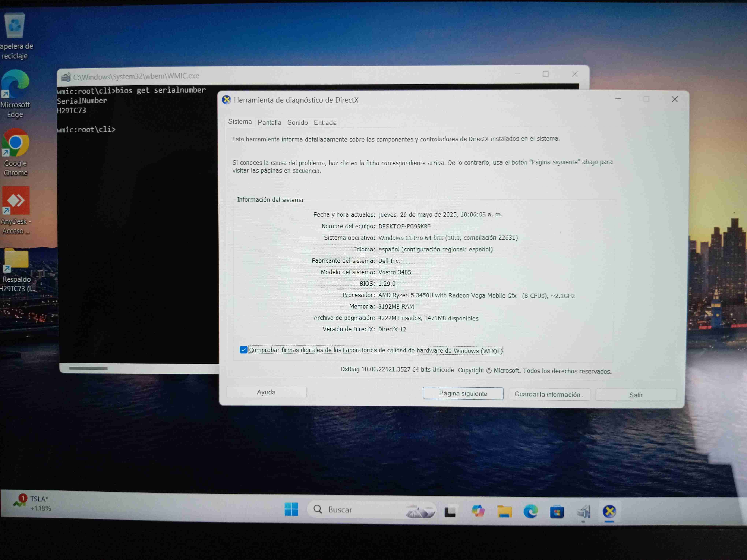Click the paging file 4222MB usados value
Image resolution: width=747 pixels, height=560 pixels.
click(428, 318)
